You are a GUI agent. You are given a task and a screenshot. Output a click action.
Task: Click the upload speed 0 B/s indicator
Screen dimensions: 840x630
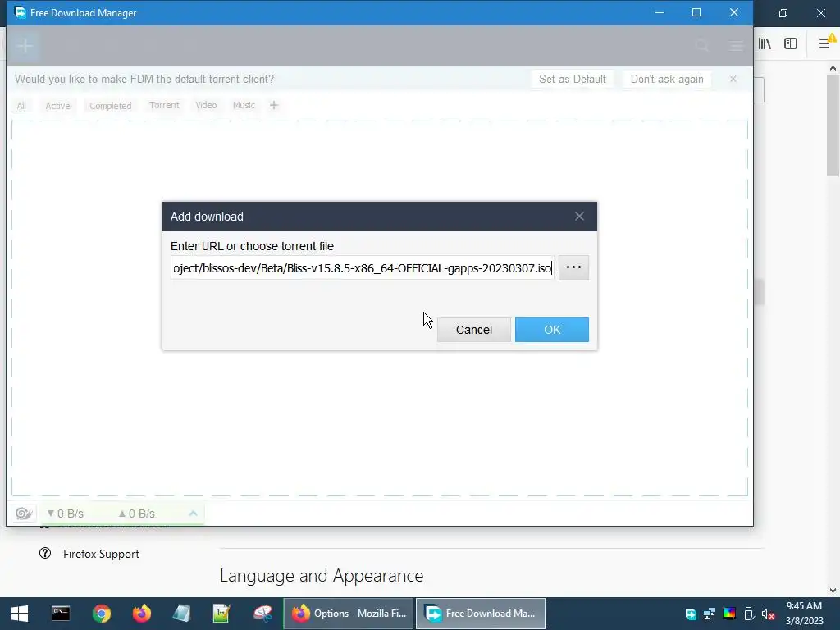(136, 514)
